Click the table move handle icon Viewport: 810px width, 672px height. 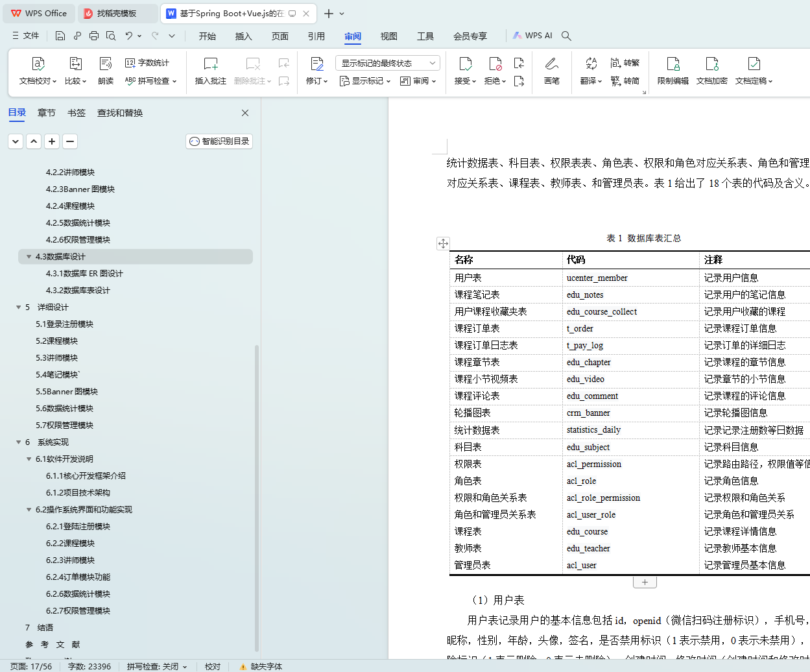[443, 244]
